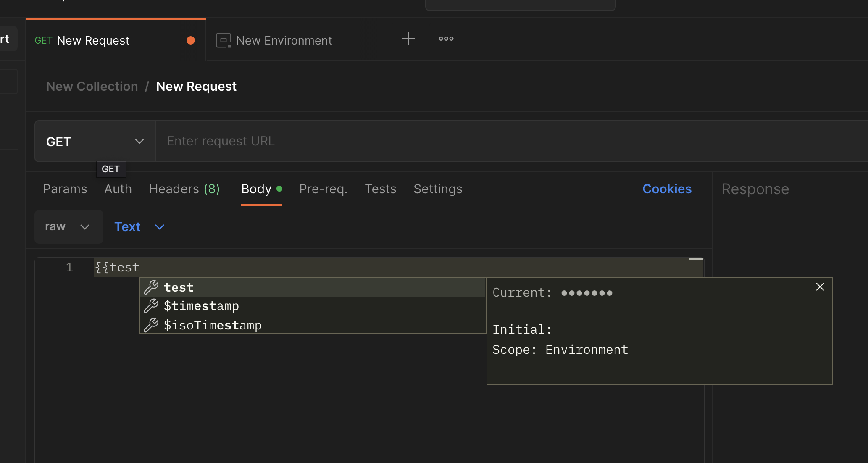Close the environment variable tooltip
This screenshot has width=868, height=463.
tap(820, 287)
